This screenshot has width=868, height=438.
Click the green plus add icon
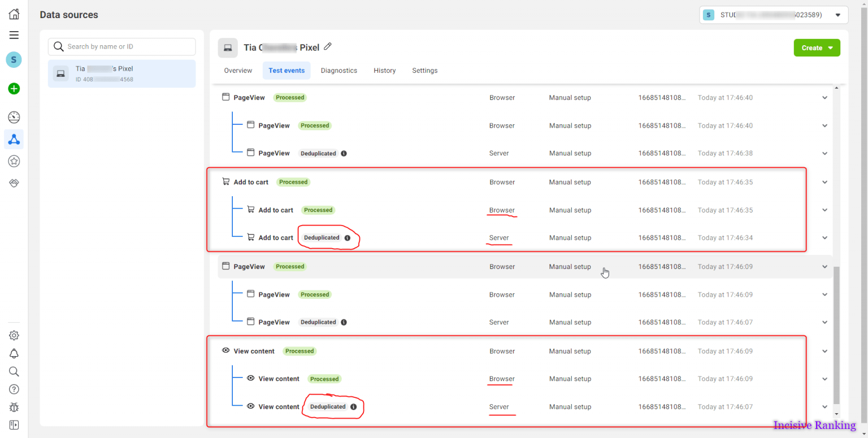click(14, 89)
